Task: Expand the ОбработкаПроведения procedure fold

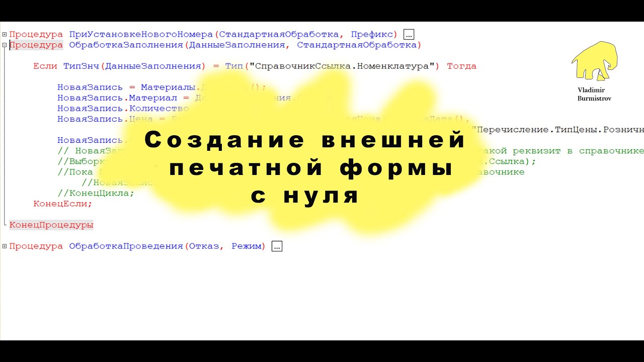Action: 5,246
